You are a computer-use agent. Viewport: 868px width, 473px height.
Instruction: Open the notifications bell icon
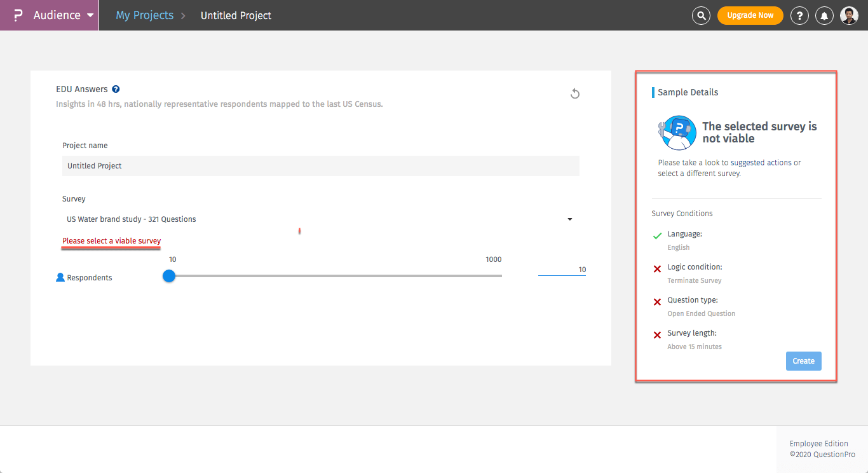tap(824, 15)
